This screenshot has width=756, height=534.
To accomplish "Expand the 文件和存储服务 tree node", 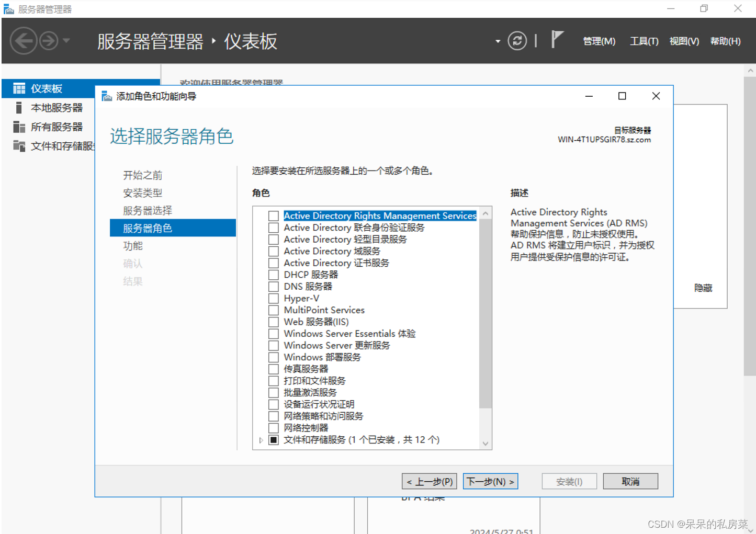I will point(261,440).
